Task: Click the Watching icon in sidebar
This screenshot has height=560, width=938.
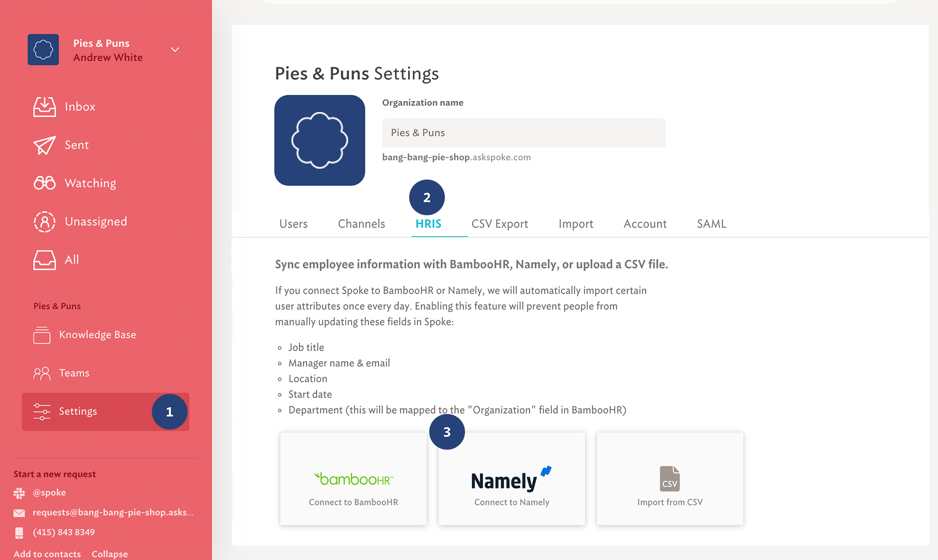Action: point(43,183)
